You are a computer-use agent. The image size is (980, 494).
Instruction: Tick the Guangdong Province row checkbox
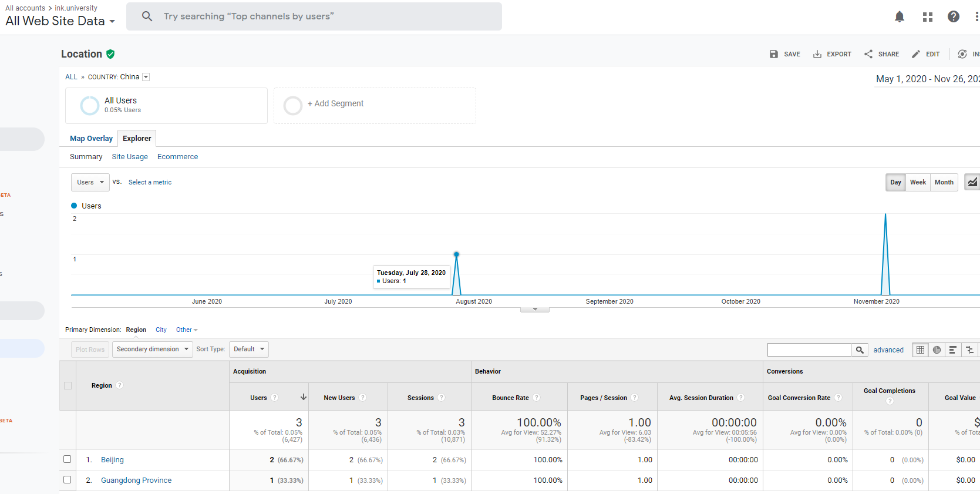(68, 480)
